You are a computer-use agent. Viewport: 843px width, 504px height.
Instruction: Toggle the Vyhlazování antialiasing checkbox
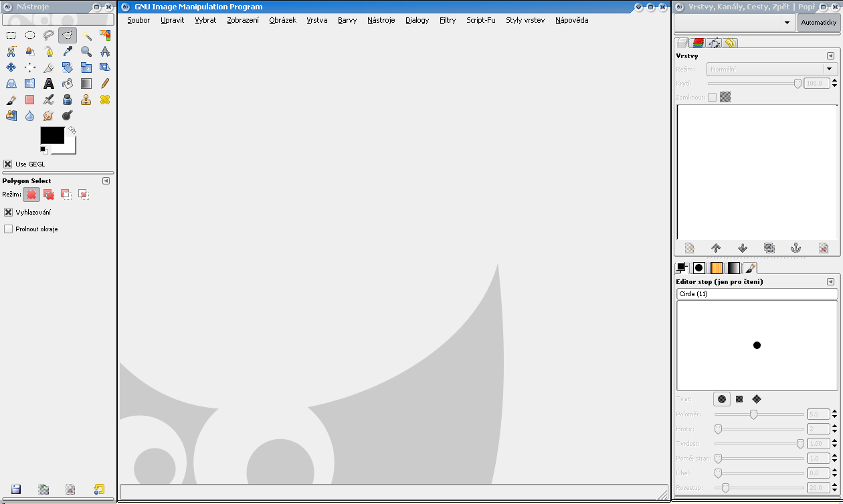click(8, 212)
